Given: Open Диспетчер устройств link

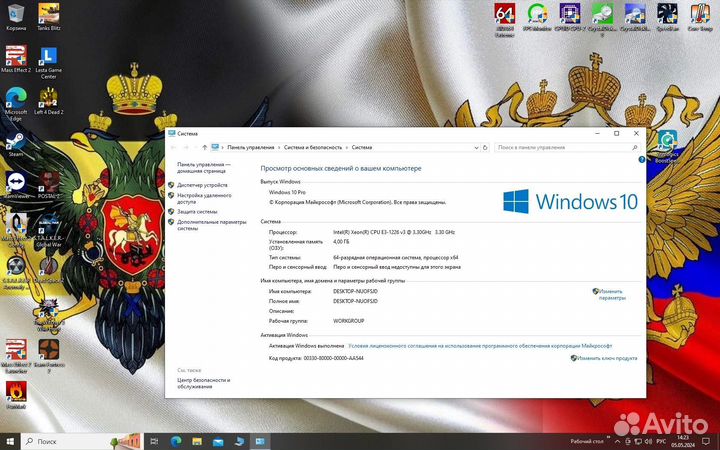Looking at the screenshot, I should tap(202, 185).
